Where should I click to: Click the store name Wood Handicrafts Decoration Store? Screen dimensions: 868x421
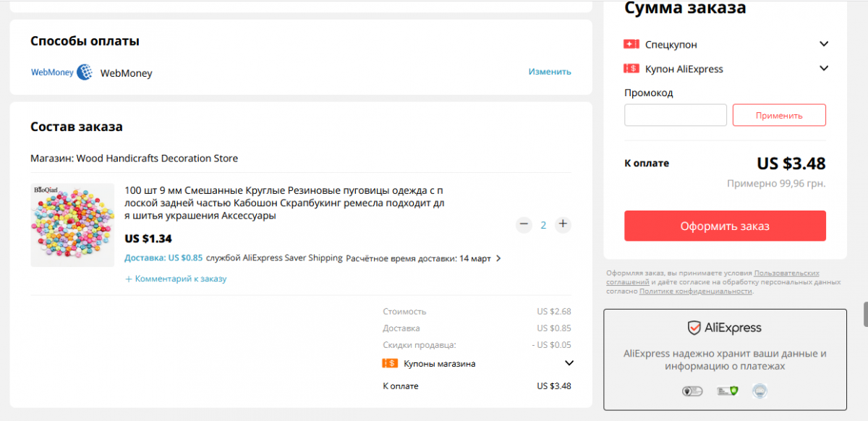pos(157,158)
